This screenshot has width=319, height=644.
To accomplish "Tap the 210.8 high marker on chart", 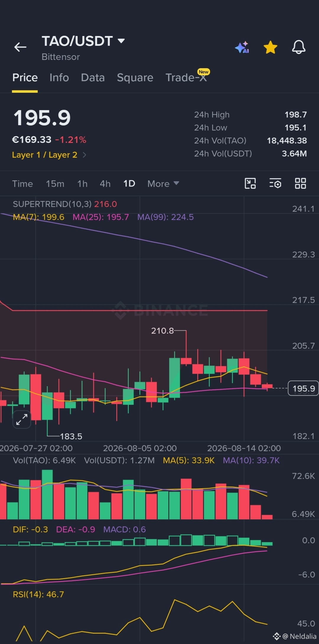I will 162,331.
